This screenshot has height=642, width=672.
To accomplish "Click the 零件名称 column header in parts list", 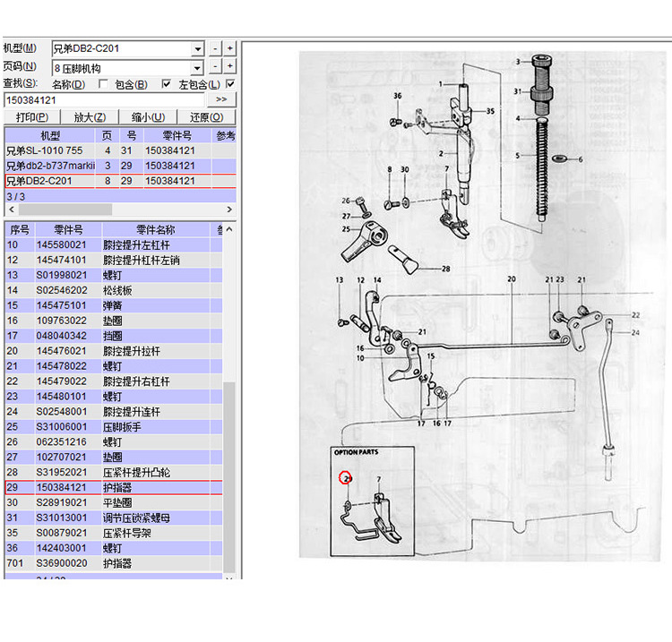I will click(156, 230).
